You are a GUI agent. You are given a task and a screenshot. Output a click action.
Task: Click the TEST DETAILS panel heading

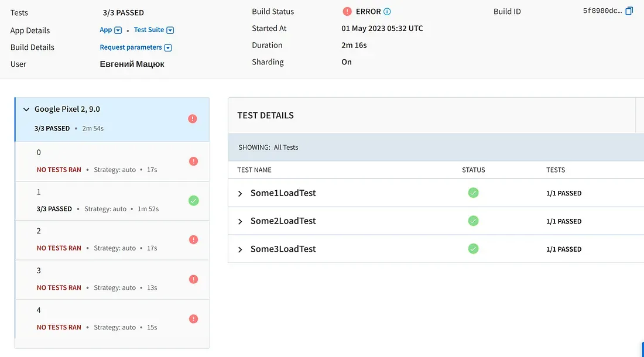pos(265,115)
